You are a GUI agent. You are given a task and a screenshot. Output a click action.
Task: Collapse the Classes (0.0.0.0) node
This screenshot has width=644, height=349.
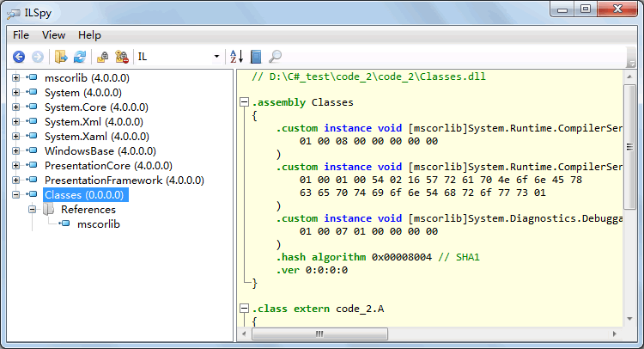click(16, 195)
